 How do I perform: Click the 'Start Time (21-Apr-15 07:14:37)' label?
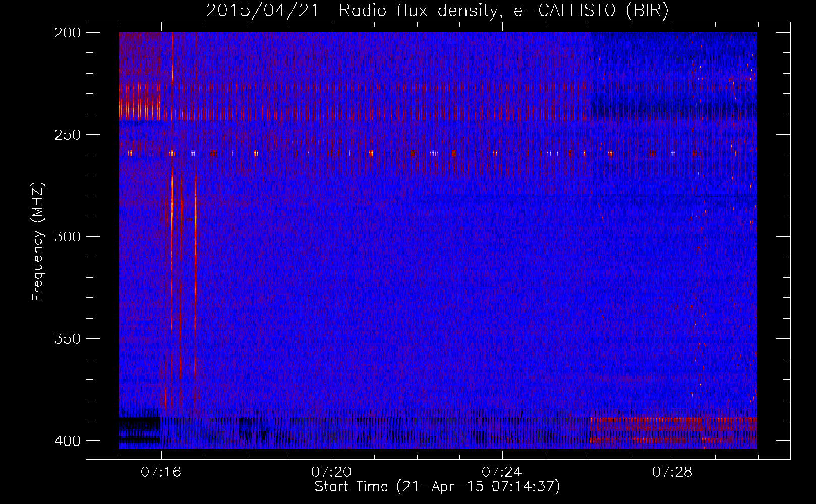tap(437, 487)
